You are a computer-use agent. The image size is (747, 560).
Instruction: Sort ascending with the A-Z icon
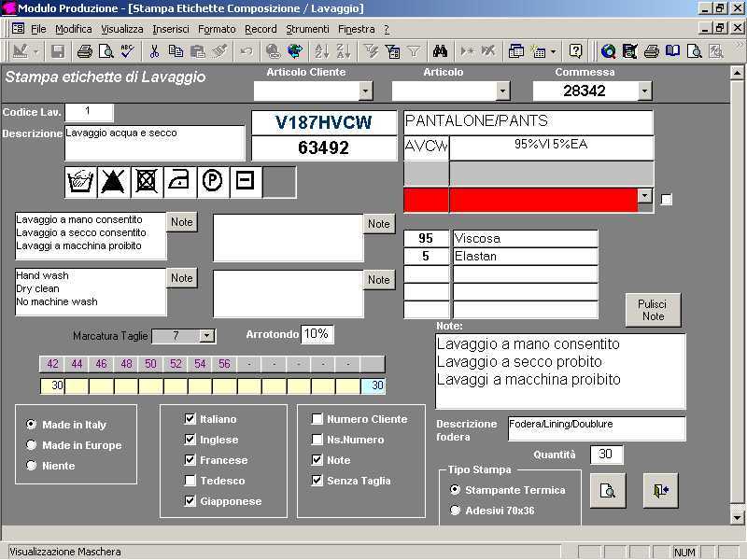pyautogui.click(x=321, y=51)
